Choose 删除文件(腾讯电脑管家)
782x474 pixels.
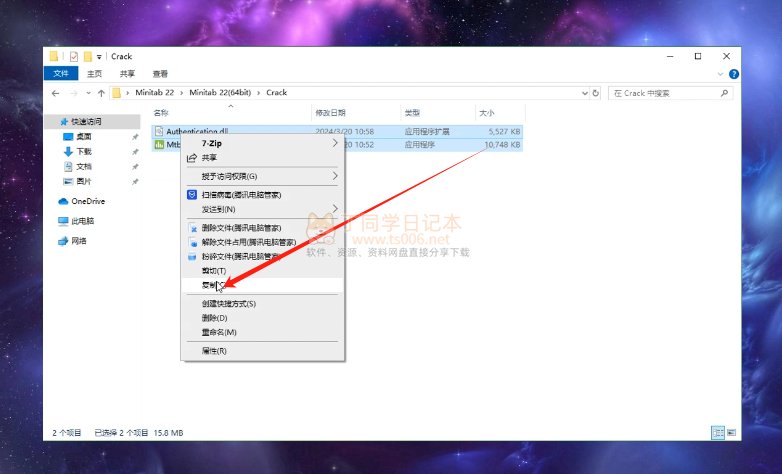click(x=262, y=228)
